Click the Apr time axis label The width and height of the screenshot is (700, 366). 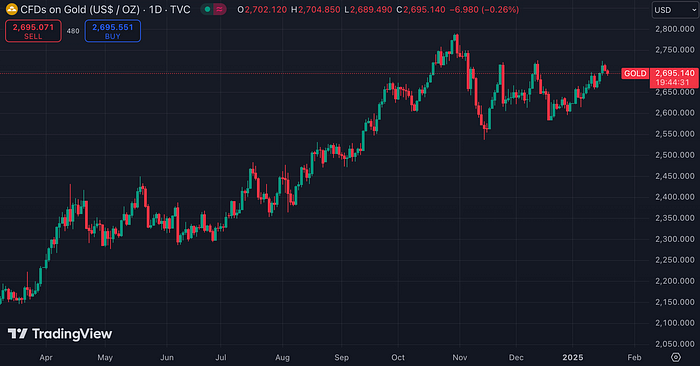46,358
